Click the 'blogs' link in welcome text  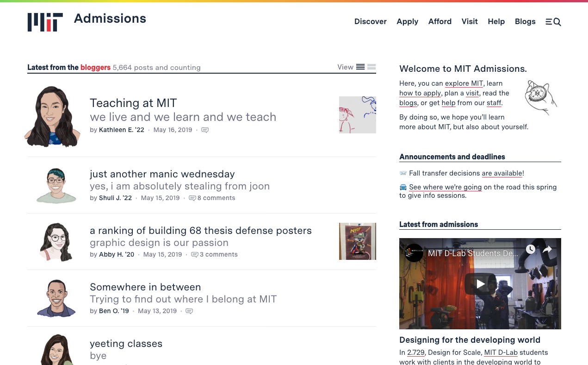408,103
